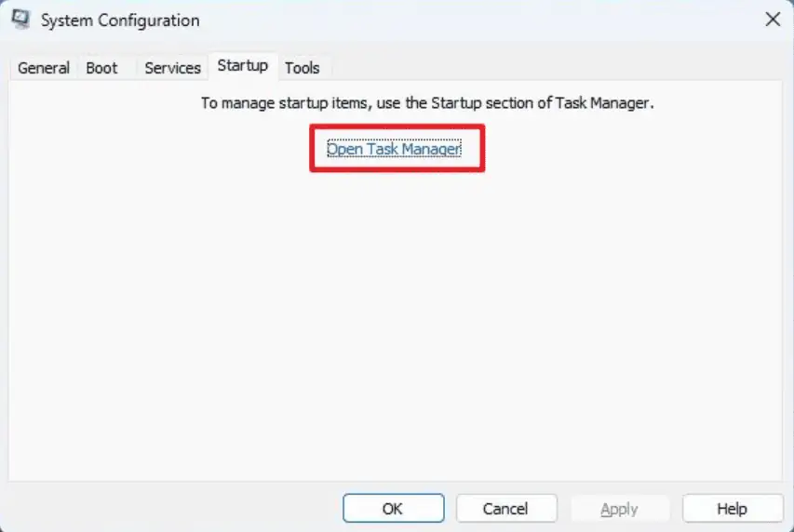This screenshot has width=794, height=532.
Task: Click the empty tab strip right of Tools
Action: (x=558, y=67)
